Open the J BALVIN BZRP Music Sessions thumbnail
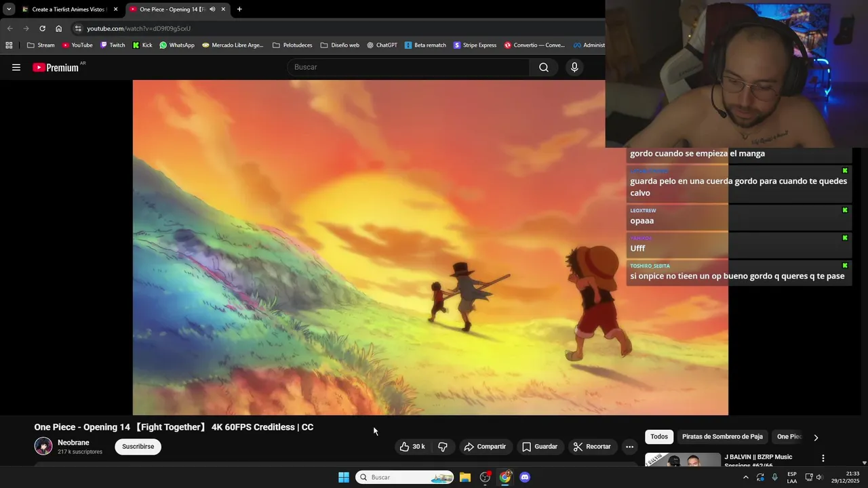 [683, 460]
